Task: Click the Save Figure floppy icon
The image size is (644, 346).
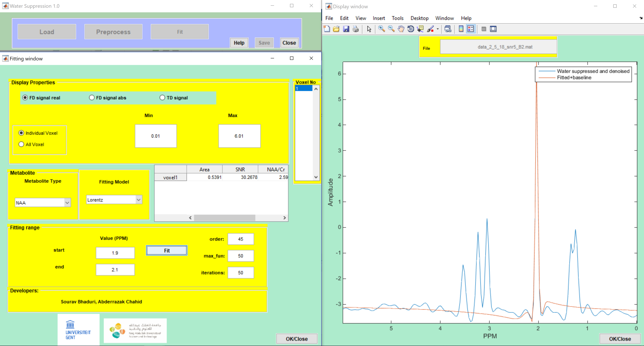Action: tap(346, 29)
